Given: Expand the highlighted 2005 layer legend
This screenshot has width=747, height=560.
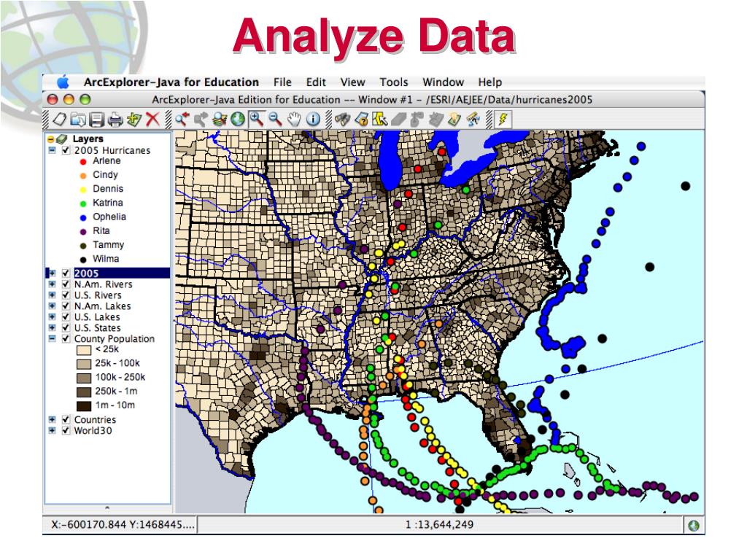Looking at the screenshot, I should pos(52,273).
